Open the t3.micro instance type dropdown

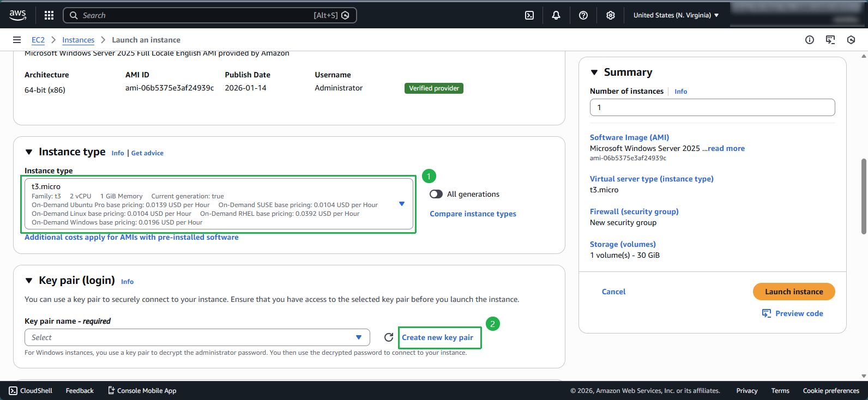pos(218,204)
